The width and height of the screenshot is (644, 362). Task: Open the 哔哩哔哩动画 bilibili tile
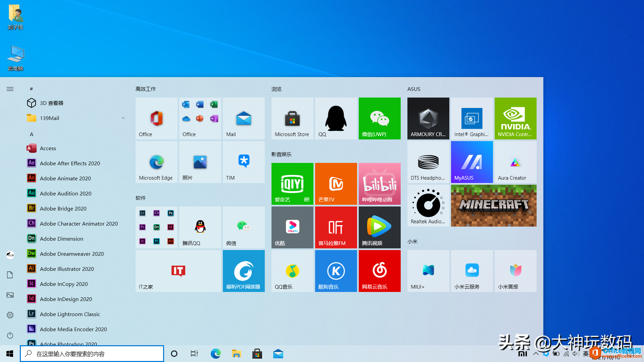(380, 184)
